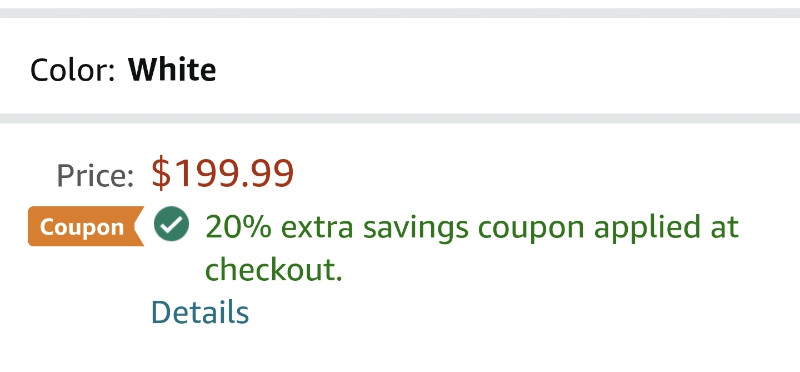The width and height of the screenshot is (800, 372).
Task: Click the notched edge of Coupon ribbon
Action: 138,227
